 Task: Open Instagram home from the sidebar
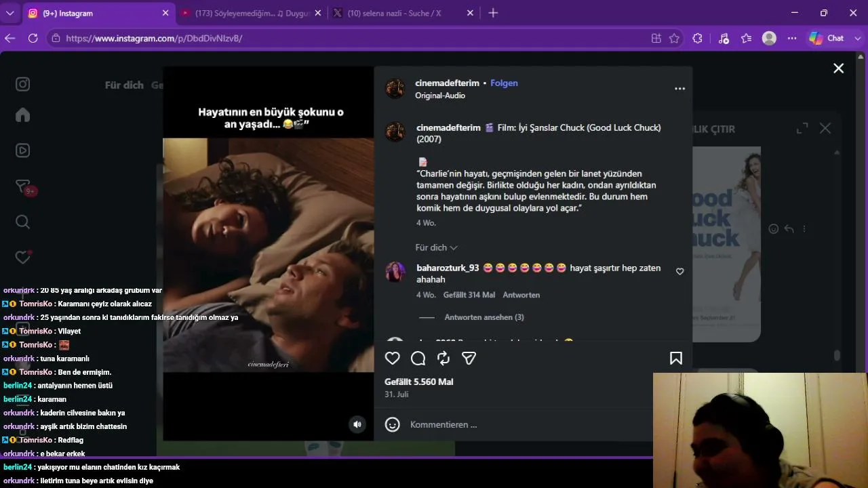coord(22,115)
